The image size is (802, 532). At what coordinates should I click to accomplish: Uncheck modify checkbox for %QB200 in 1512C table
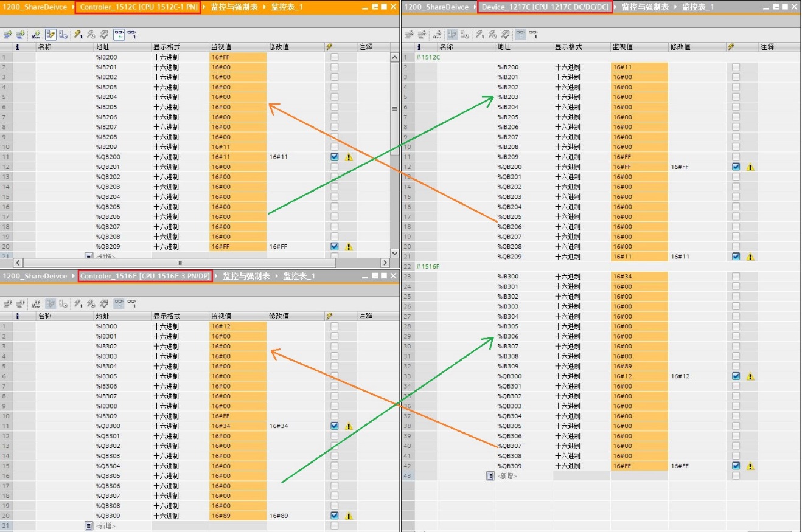coord(335,156)
